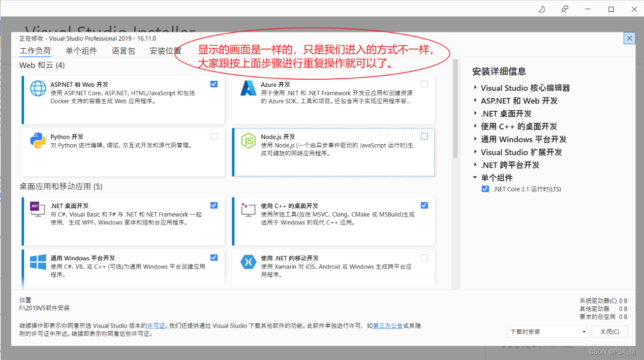Click the 桌面应用和移动应用 (5) heading
This screenshot has height=360, width=644.
tap(61, 186)
